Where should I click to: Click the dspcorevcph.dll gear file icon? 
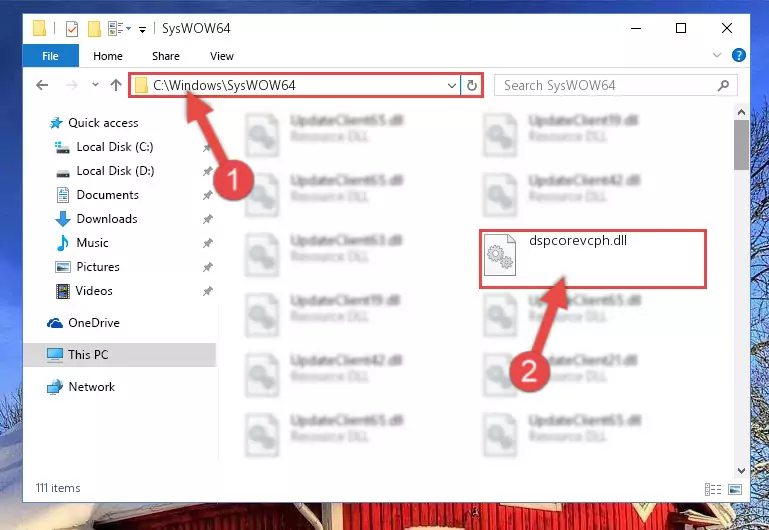pyautogui.click(x=500, y=255)
